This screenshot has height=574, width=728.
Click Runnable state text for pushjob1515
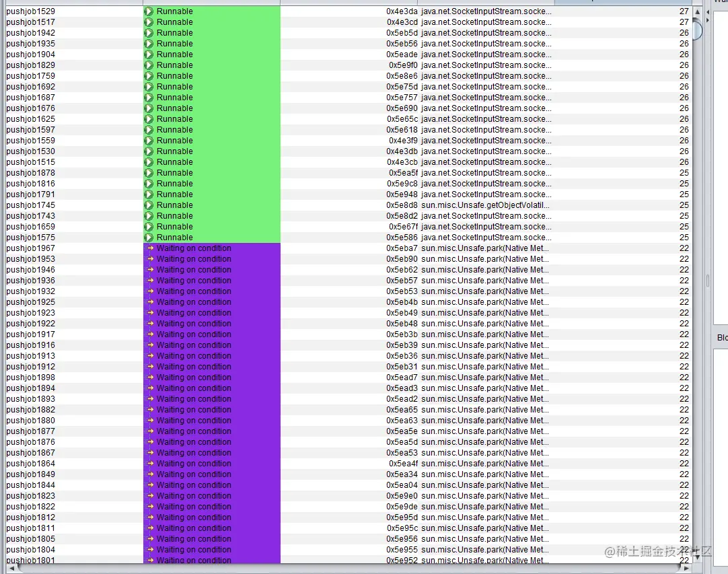pos(174,162)
